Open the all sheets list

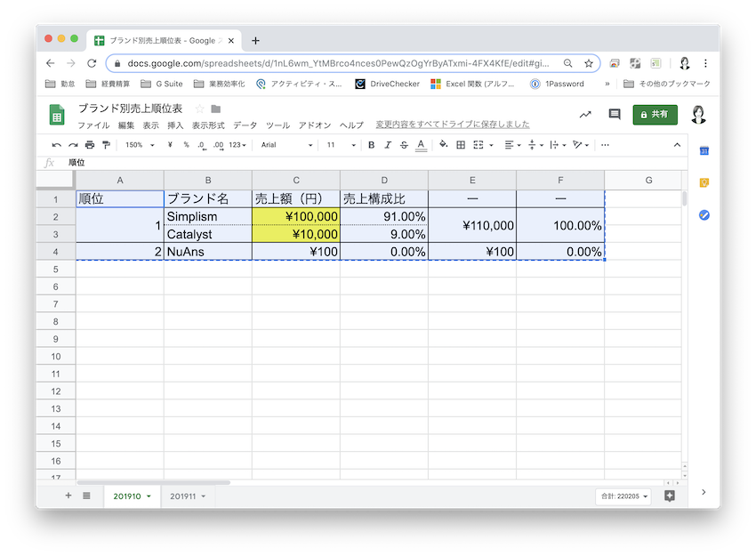pos(86,496)
